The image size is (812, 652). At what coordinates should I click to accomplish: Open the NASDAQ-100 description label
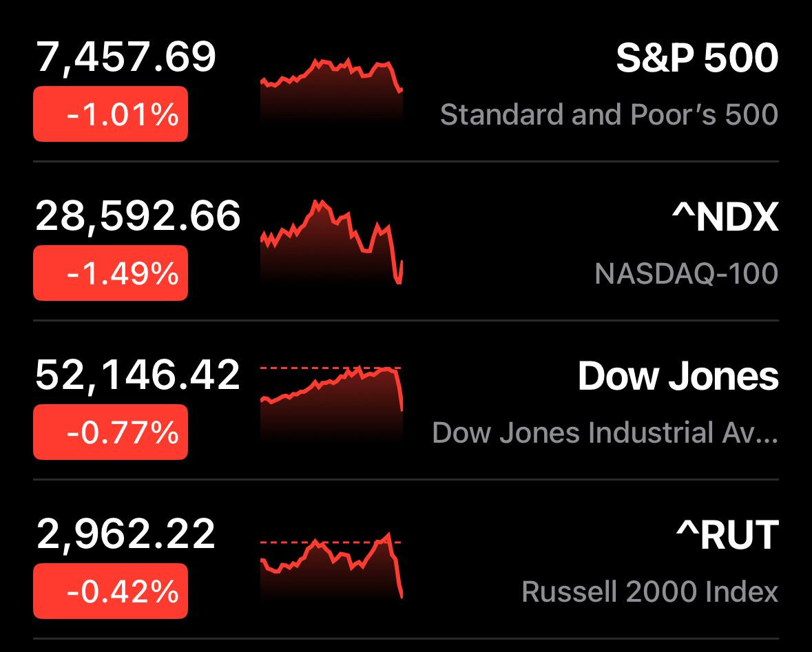click(x=686, y=273)
